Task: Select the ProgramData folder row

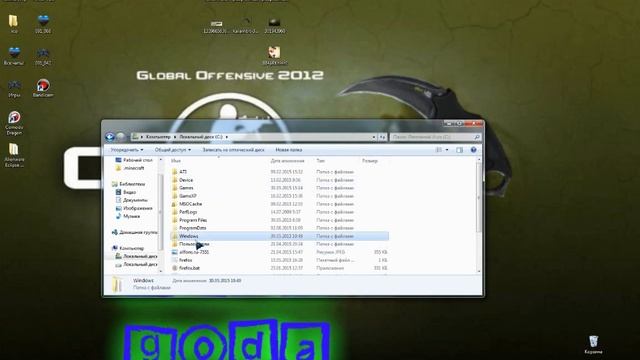Action: point(279,228)
